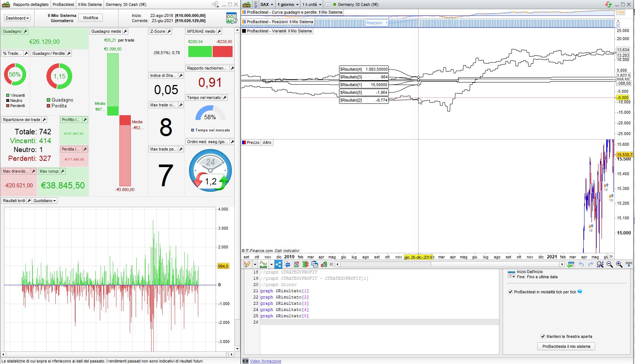Click the blue share icon on chart toolbar

(278, 264)
